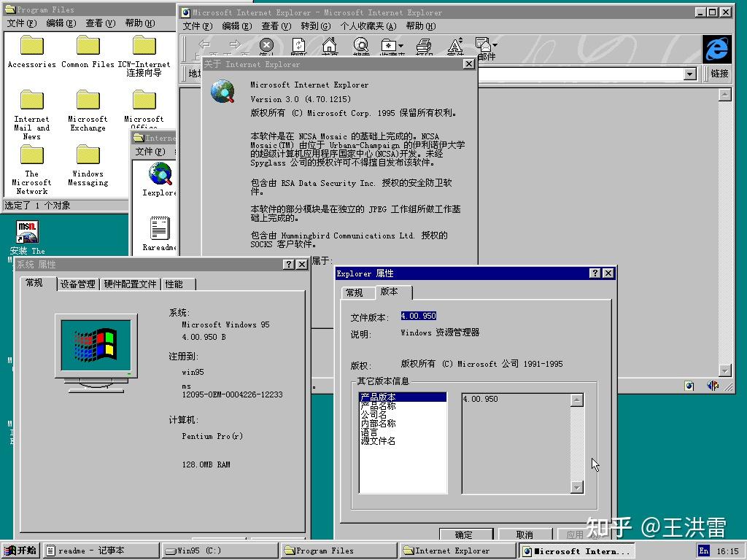Click the Refresh icon in IE toolbar
The width and height of the screenshot is (747, 560).
click(x=298, y=45)
